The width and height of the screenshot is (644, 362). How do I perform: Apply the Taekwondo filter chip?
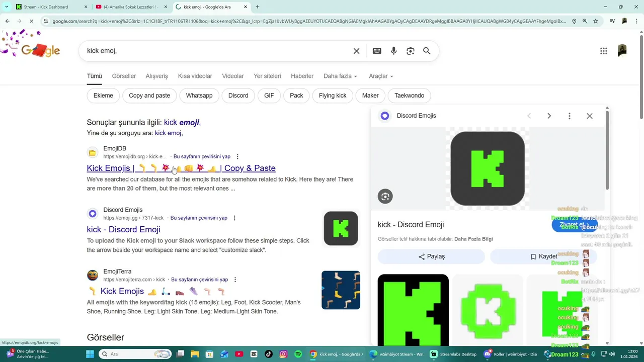(x=409, y=96)
